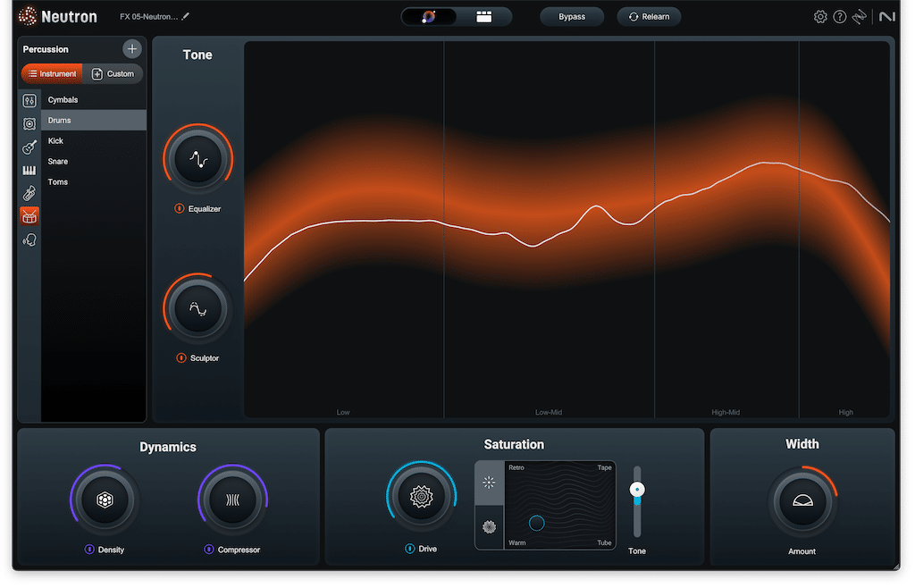Image resolution: width=915 pixels, height=588 pixels.
Task: Choose Drums from the instrument list
Action: pyautogui.click(x=93, y=120)
